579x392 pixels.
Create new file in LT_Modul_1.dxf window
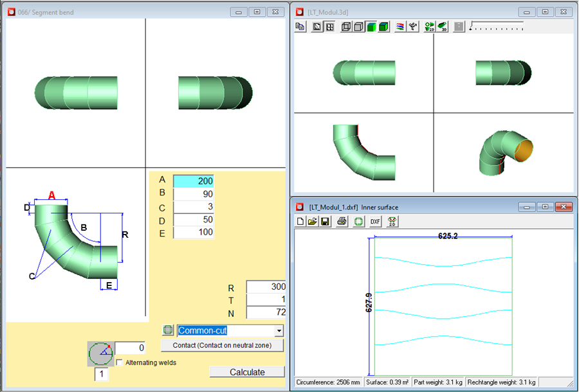click(300, 221)
